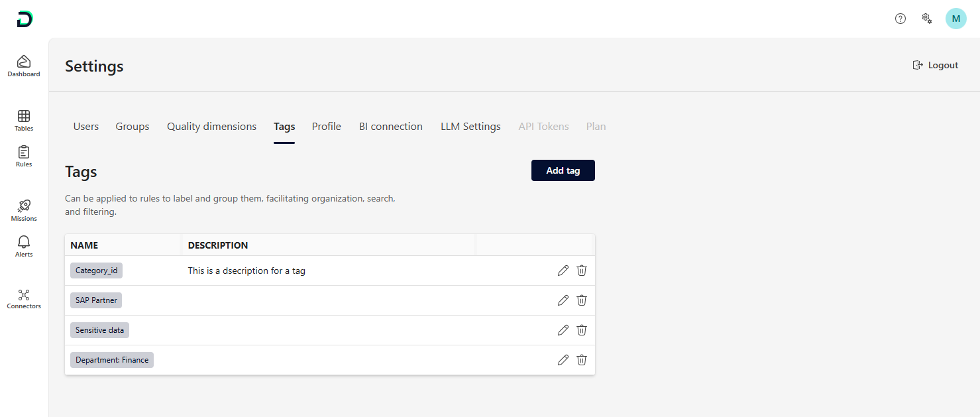Delete the Department: Finance tag
The width and height of the screenshot is (980, 417).
tap(582, 360)
